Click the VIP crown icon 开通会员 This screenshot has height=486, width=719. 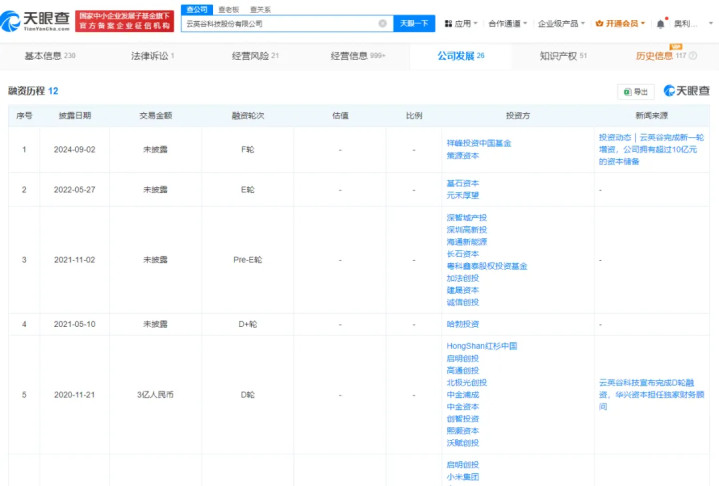[599, 23]
